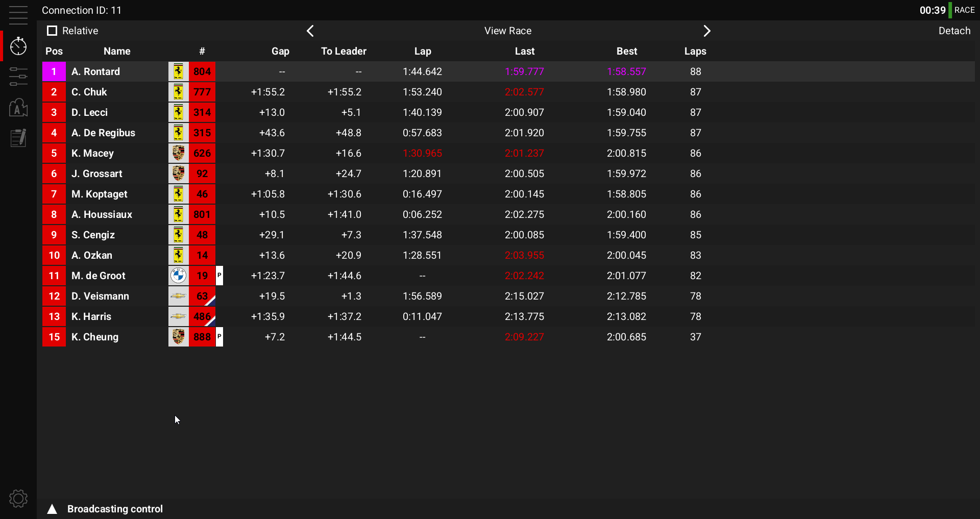The image size is (980, 519).
Task: Click the Porsche logo for K. Macey
Action: tap(178, 153)
